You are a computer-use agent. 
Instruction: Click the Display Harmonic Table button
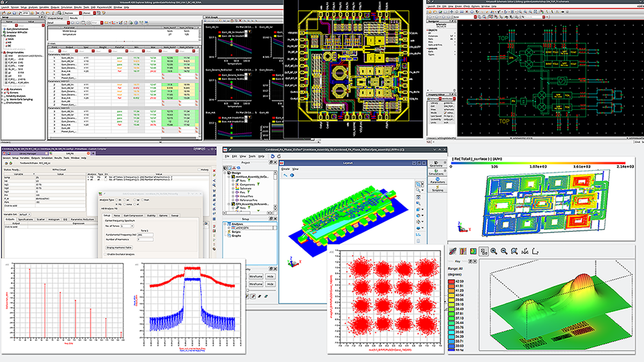pos(119,248)
